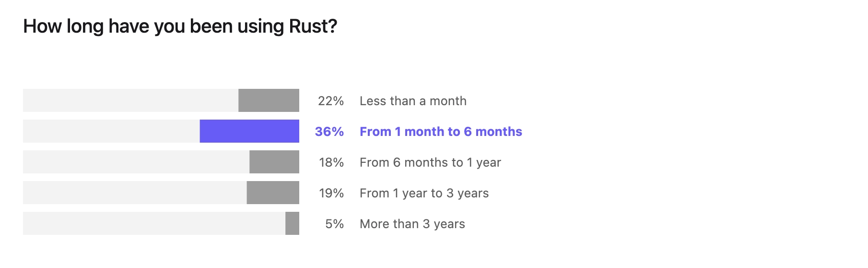
Task: Click the 'From 6 months to 1 year' label
Action: [x=430, y=162]
